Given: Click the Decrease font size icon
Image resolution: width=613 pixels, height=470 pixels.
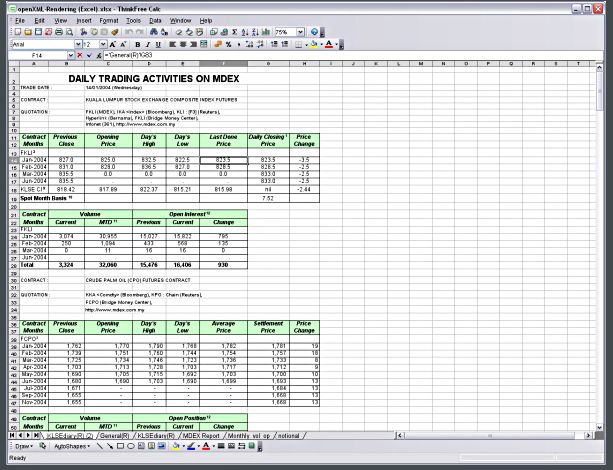Looking at the screenshot, I should point(123,45).
